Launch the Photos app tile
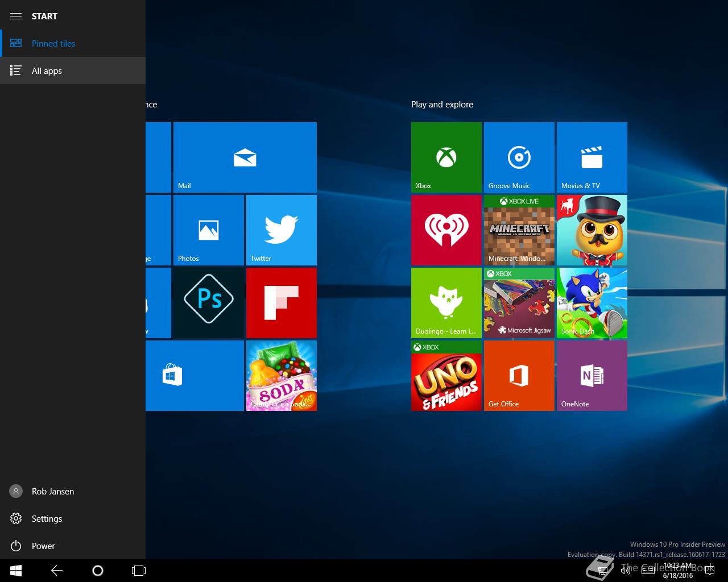728x582 pixels. tap(209, 230)
